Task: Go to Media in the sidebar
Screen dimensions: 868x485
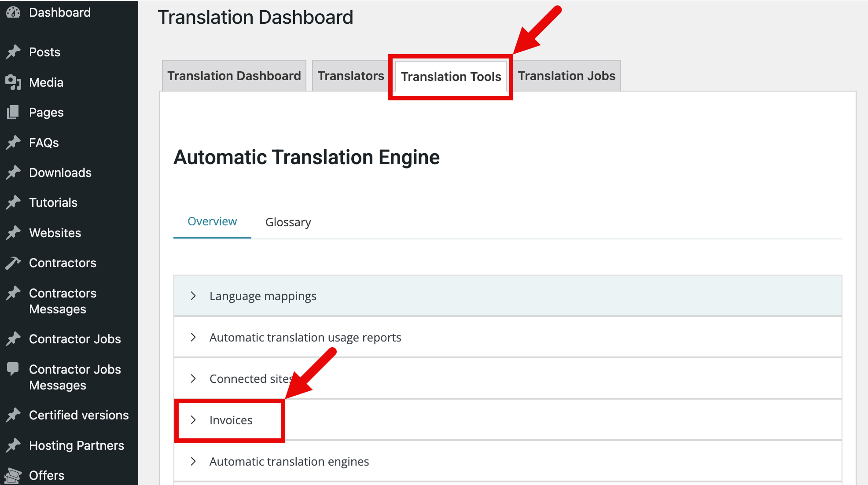Action: click(46, 82)
